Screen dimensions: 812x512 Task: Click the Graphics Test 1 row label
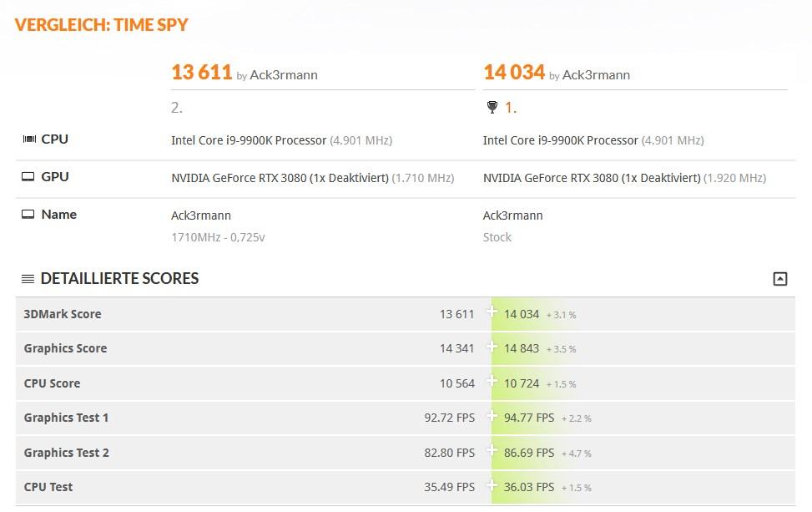[66, 418]
